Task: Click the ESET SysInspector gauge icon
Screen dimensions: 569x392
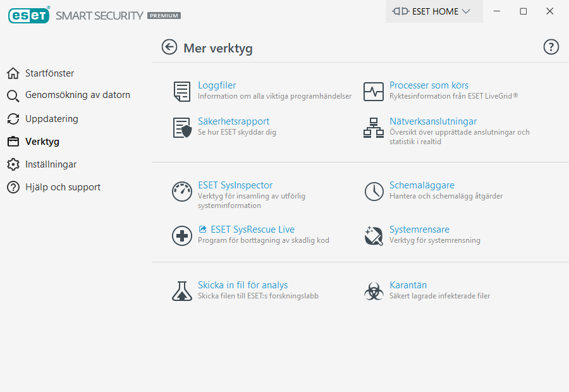Action: pos(182,192)
